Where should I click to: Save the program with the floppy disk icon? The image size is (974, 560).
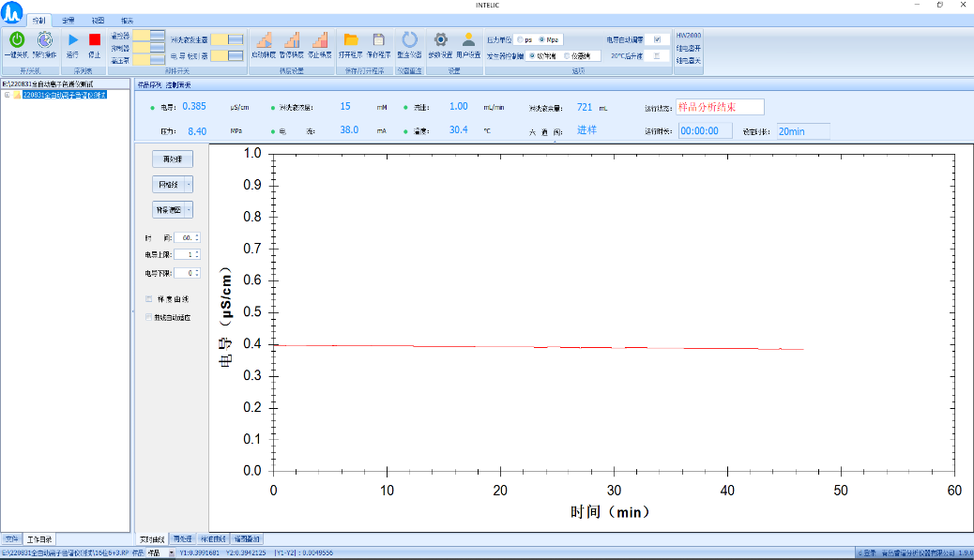(378, 39)
